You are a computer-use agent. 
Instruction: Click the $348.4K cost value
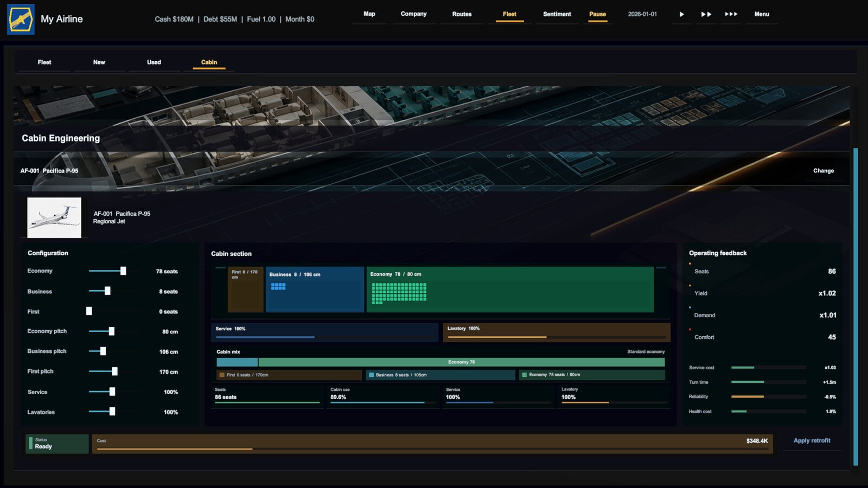757,441
